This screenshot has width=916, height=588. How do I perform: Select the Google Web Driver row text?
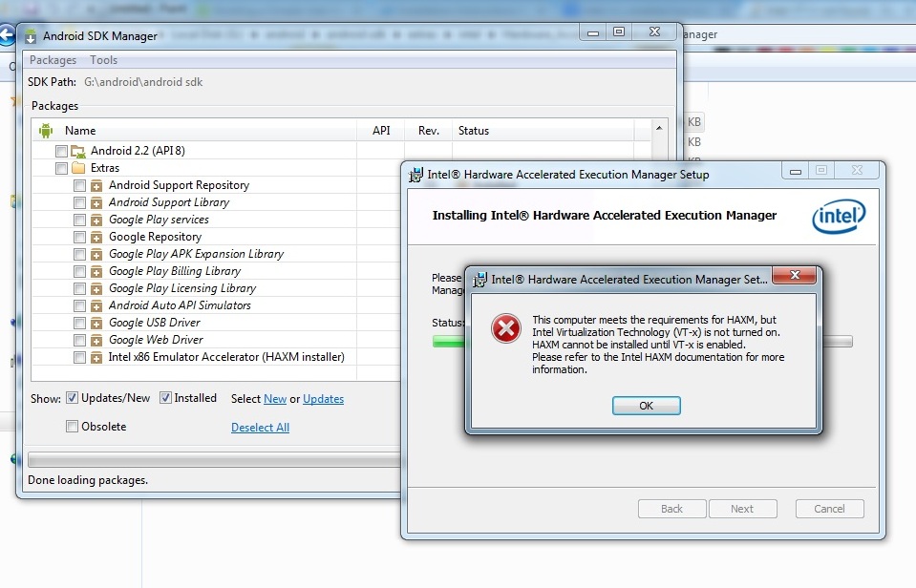coord(156,340)
